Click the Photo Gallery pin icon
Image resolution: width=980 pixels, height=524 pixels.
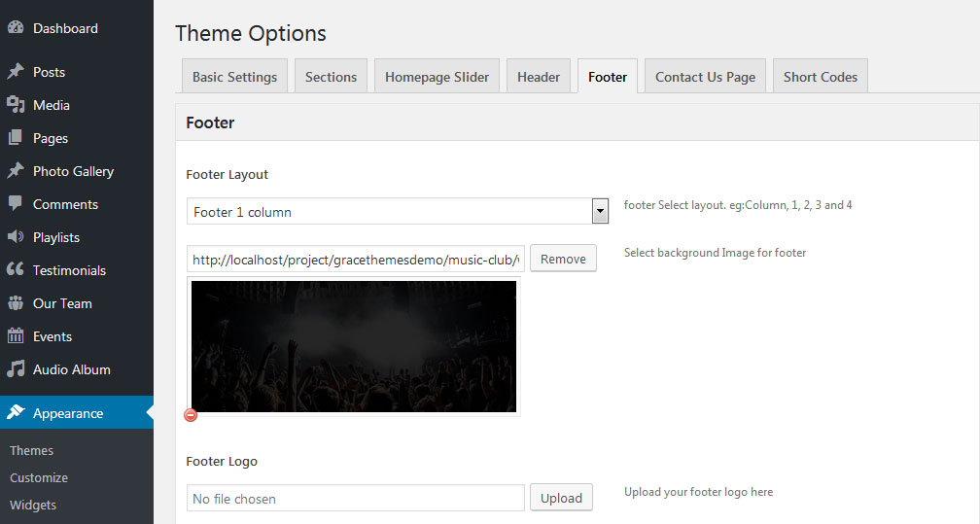point(16,170)
